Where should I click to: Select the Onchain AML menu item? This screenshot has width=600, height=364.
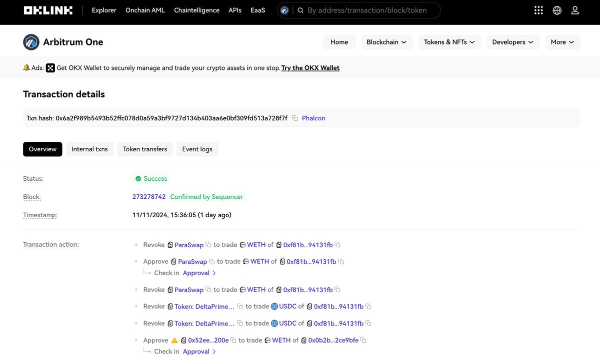145,10
